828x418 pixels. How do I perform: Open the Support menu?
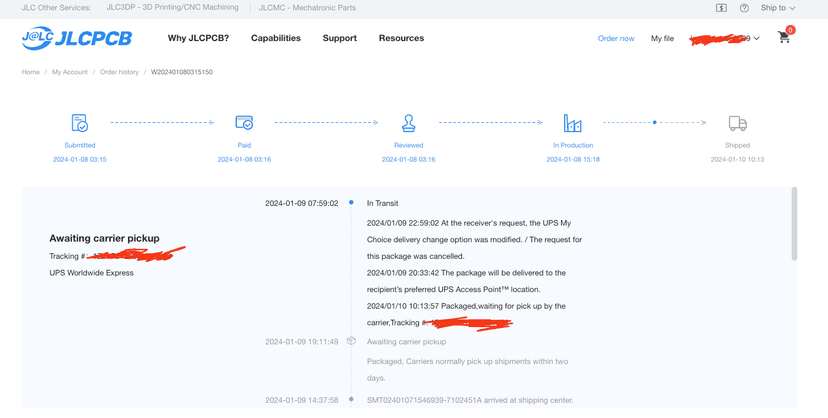pyautogui.click(x=340, y=38)
